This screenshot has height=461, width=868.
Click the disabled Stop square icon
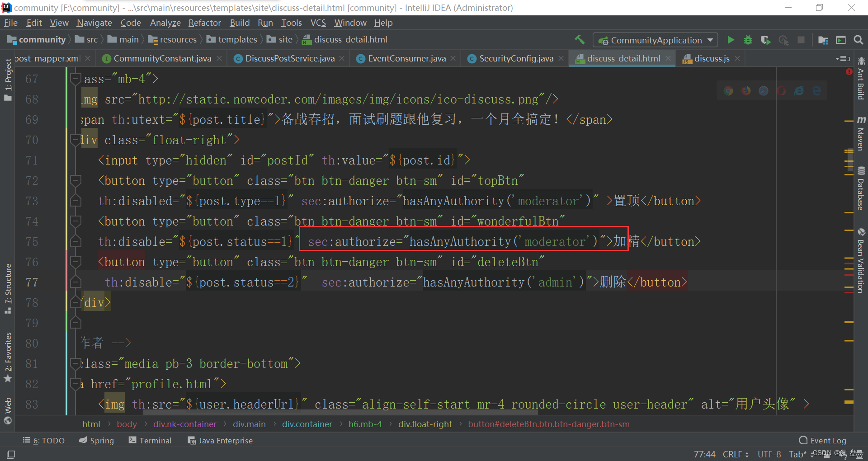click(x=801, y=40)
